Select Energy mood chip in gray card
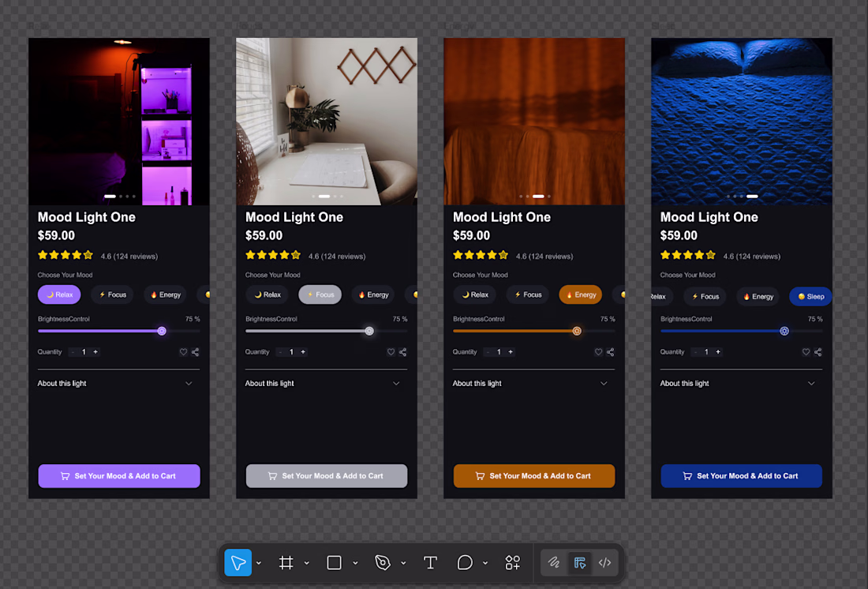This screenshot has height=589, width=868. click(x=373, y=294)
